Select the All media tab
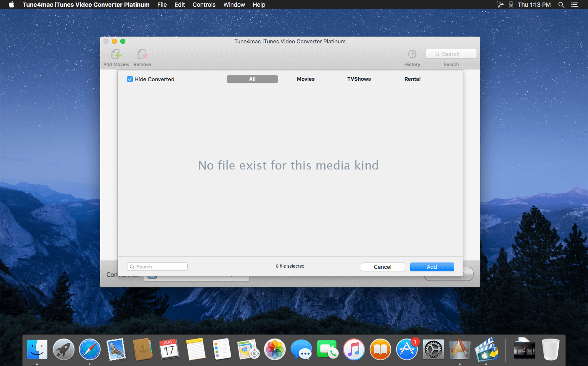Screen dimensions: 588x366 coord(252,79)
